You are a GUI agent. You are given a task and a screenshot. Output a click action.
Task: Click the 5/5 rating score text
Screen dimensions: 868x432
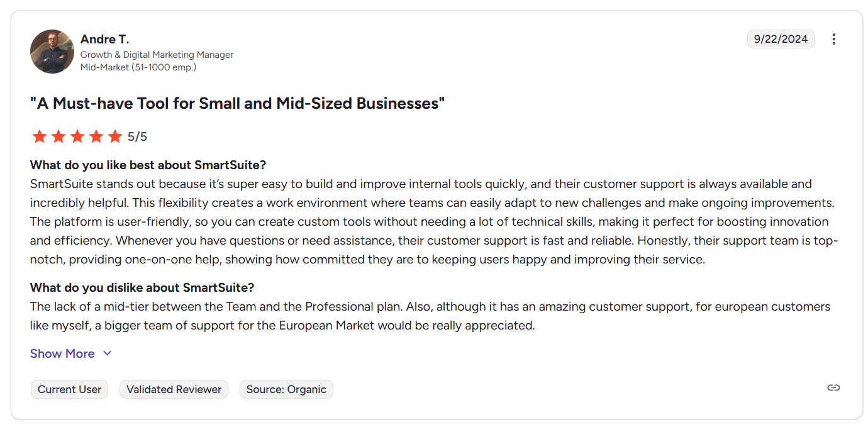(137, 136)
